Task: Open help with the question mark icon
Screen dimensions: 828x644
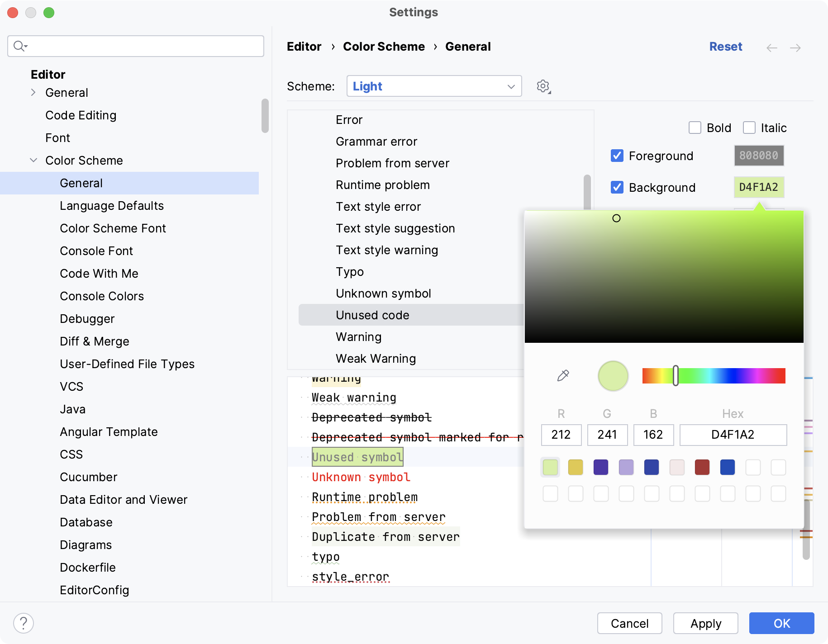Action: click(x=24, y=623)
